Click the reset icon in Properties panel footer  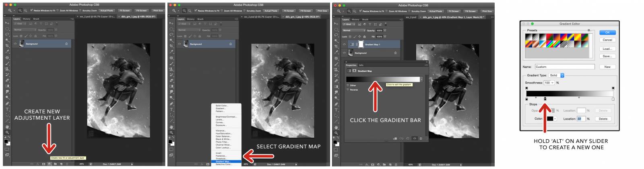pos(408,138)
